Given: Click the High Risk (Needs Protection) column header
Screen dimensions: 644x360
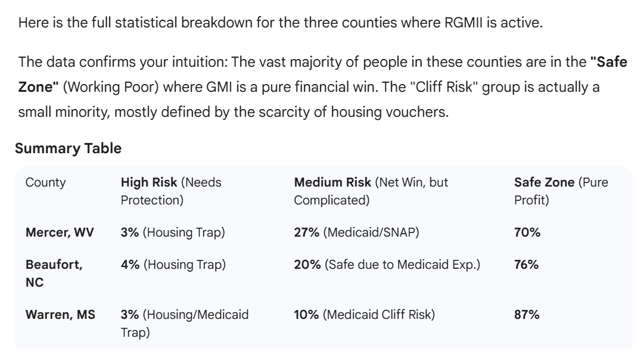Looking at the screenshot, I should pos(171,191).
